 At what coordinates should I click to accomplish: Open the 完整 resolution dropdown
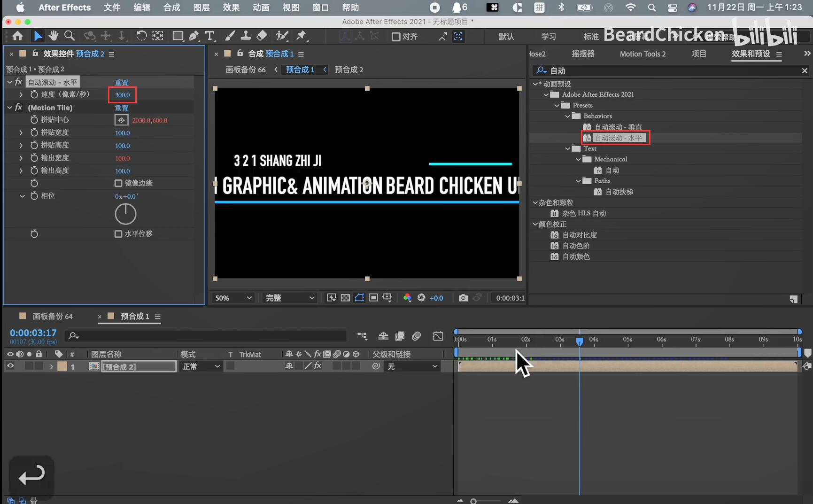pos(289,298)
